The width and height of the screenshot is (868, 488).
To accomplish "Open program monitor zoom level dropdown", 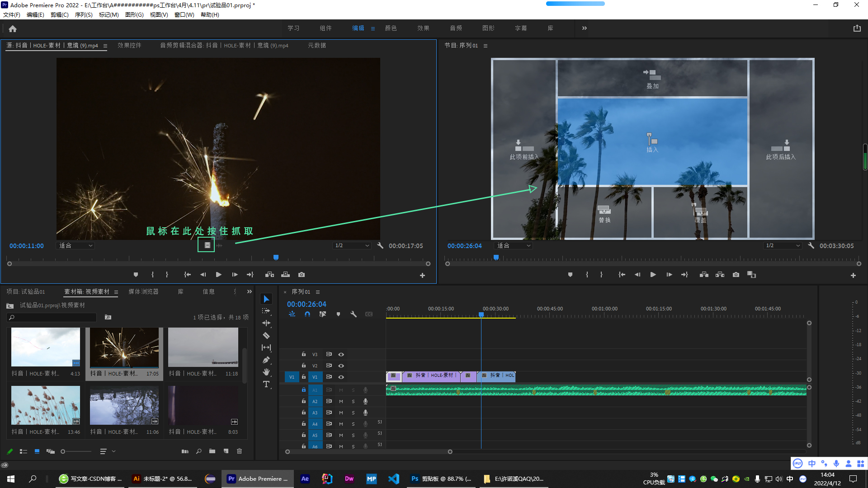I will [x=514, y=245].
